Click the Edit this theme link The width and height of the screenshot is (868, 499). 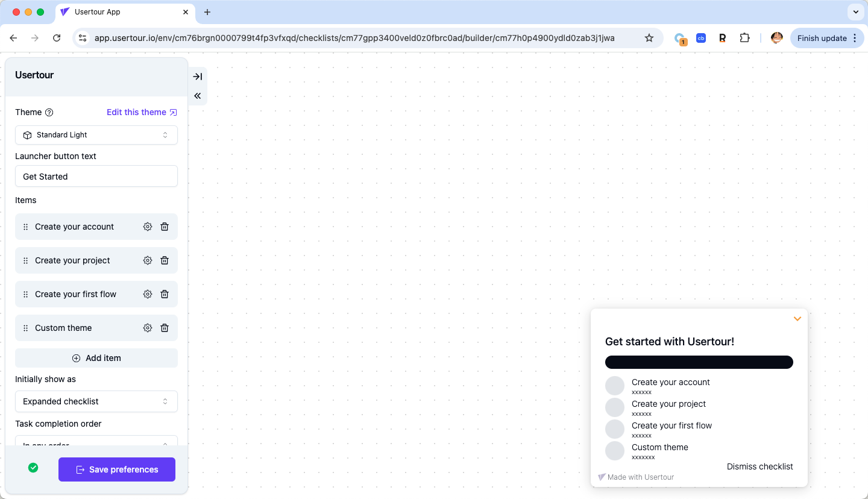(x=142, y=112)
